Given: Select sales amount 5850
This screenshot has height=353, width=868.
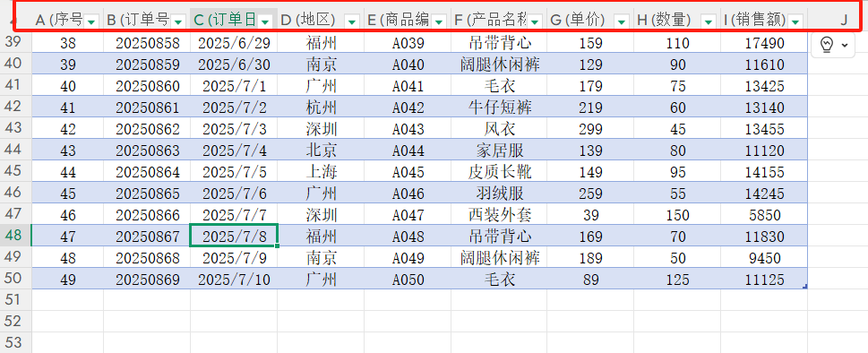Looking at the screenshot, I should pos(764,215).
